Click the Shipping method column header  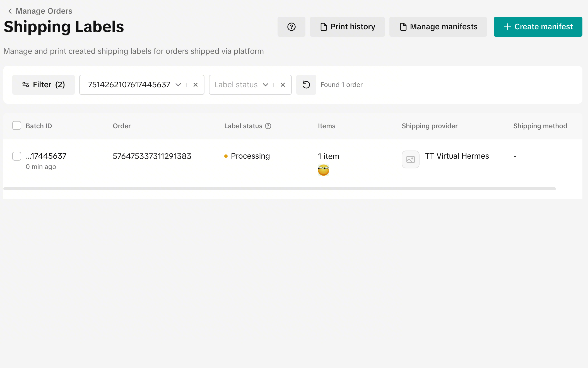[540, 126]
